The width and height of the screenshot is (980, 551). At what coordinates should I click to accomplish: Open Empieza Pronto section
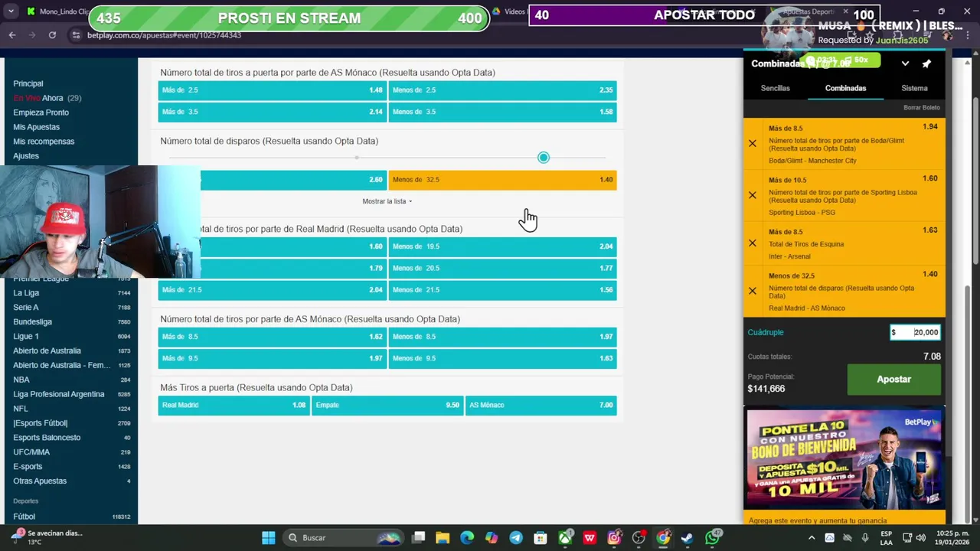tap(41, 112)
